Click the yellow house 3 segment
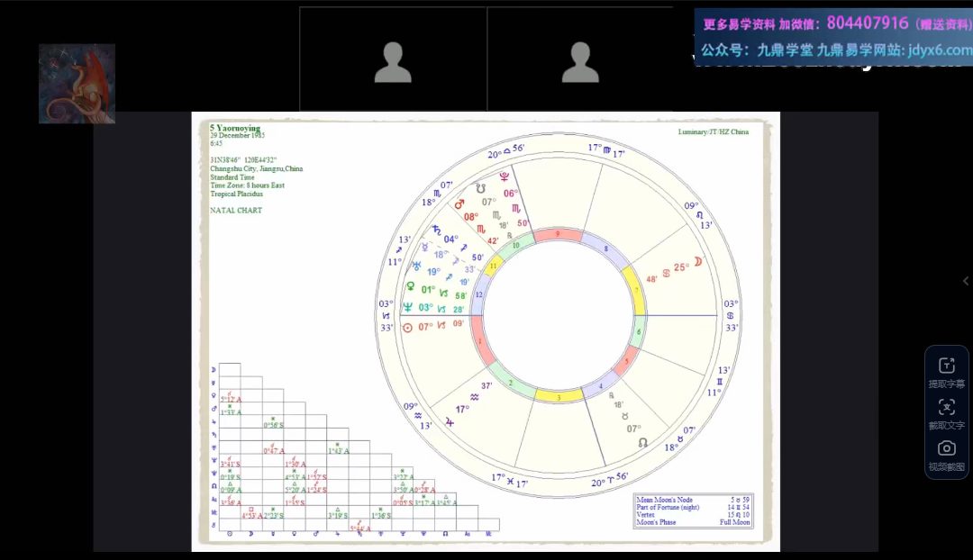973x560 pixels. click(x=559, y=395)
